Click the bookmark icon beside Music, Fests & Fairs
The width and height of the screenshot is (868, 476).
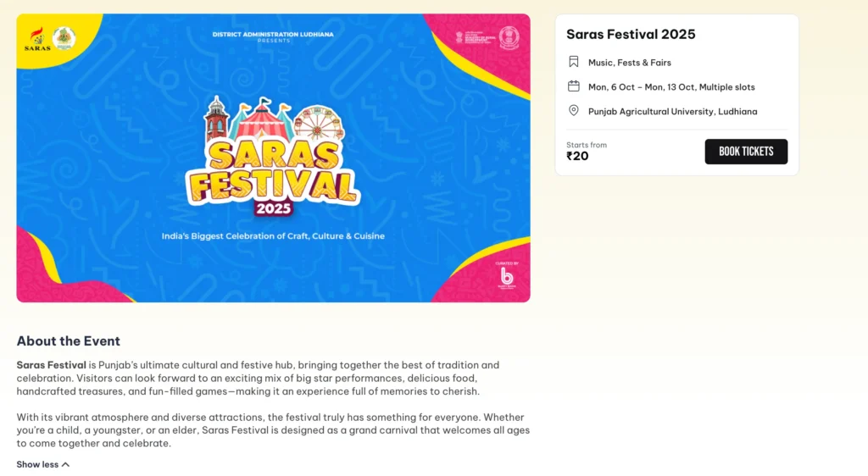coord(574,62)
